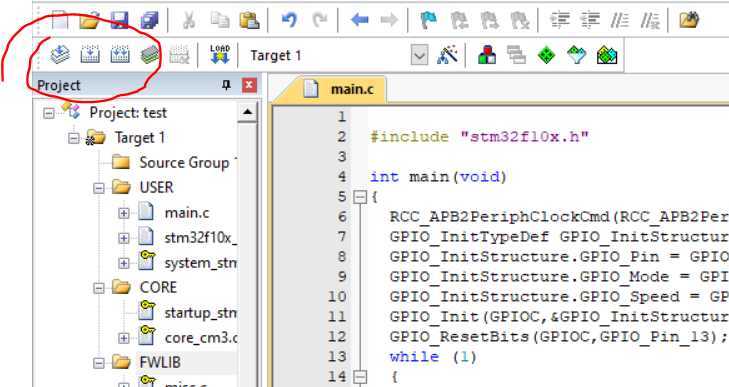Select Target 1 folder in tree
This screenshot has width=729, height=387.
(x=126, y=138)
